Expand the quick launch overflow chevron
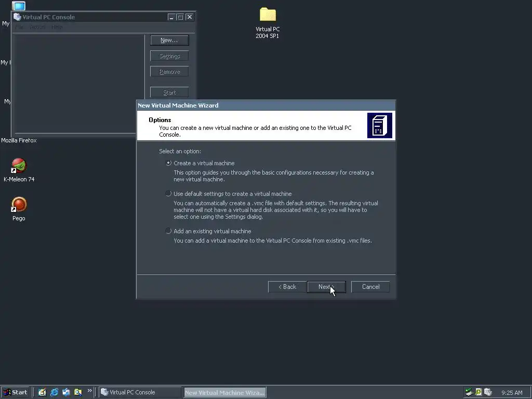The image size is (532, 399). tap(89, 391)
